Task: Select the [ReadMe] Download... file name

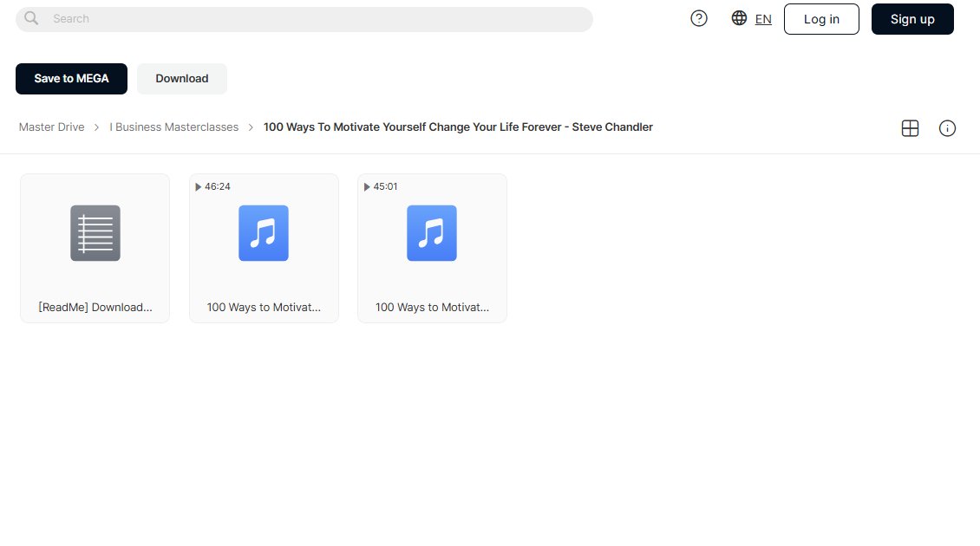Action: [95, 308]
